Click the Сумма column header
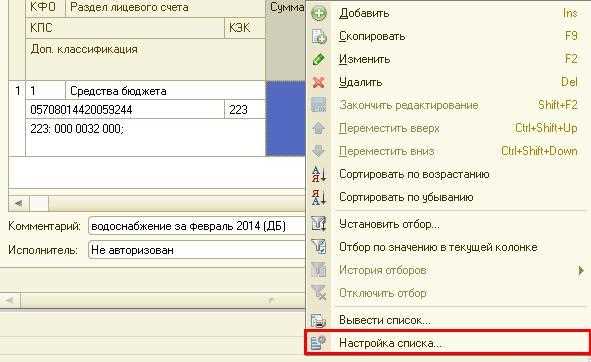 (x=286, y=40)
